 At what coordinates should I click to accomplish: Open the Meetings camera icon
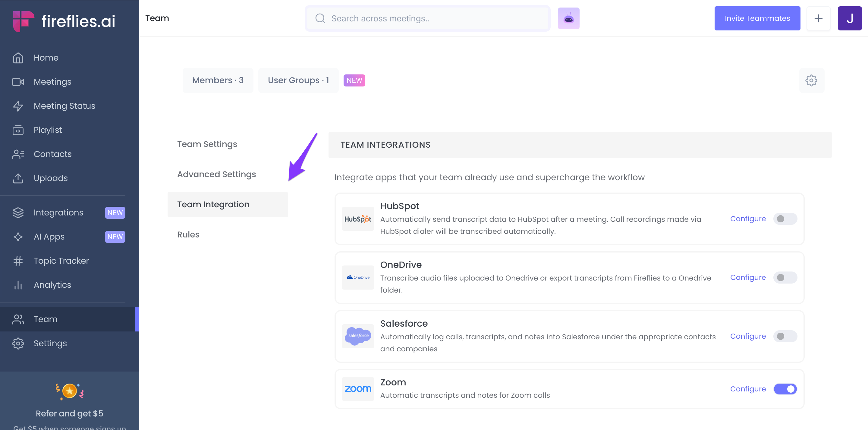[18, 82]
